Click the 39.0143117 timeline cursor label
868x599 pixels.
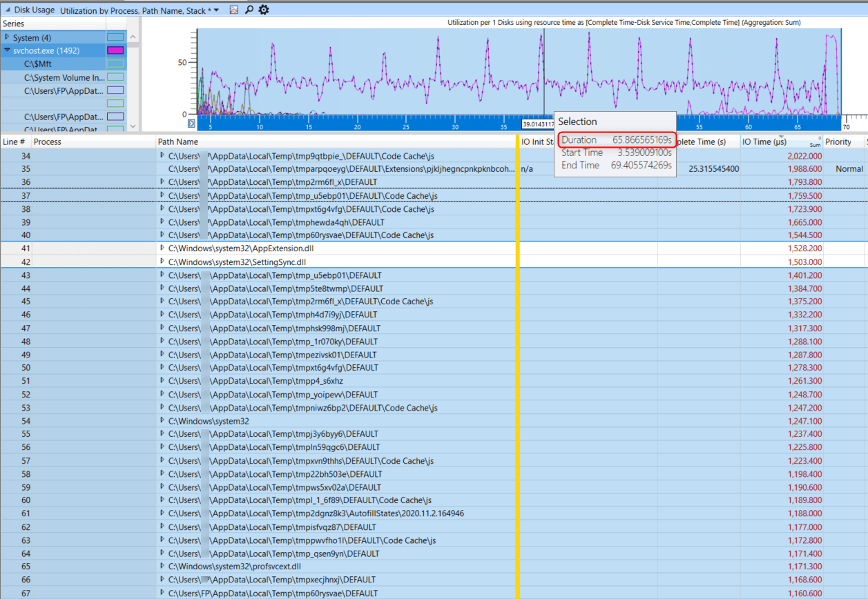coord(538,124)
